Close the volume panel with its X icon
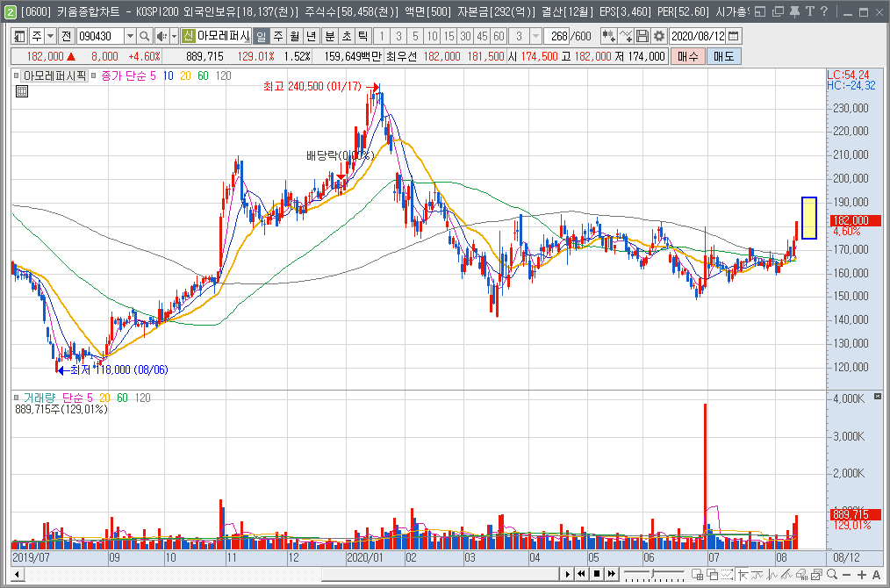Image resolution: width=890 pixels, height=588 pixels. click(x=878, y=396)
